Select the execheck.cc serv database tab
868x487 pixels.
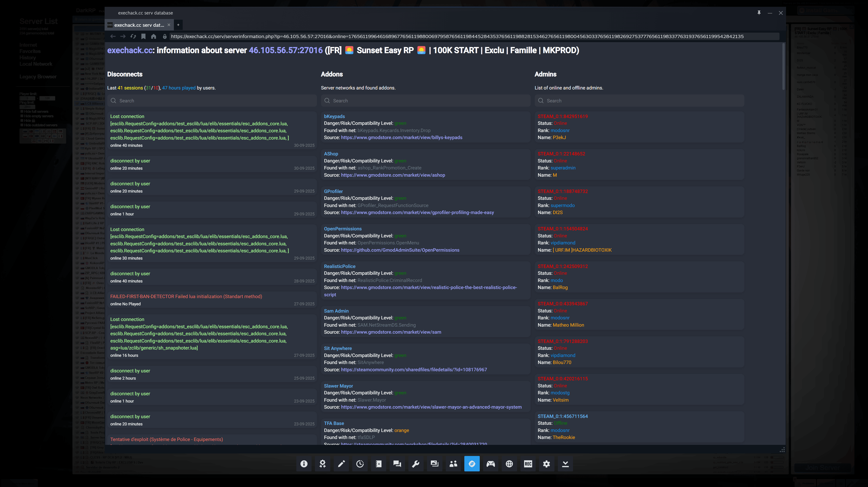[x=139, y=25]
